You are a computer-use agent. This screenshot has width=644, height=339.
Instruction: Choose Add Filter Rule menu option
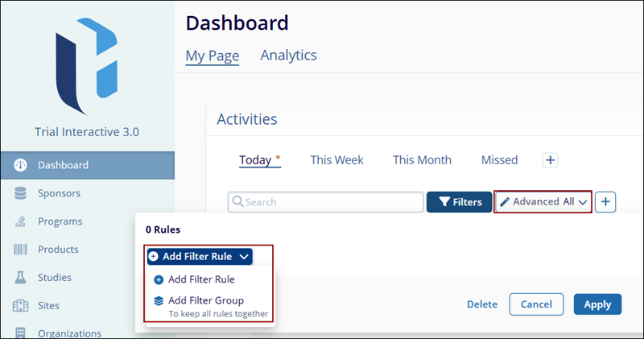tap(201, 279)
